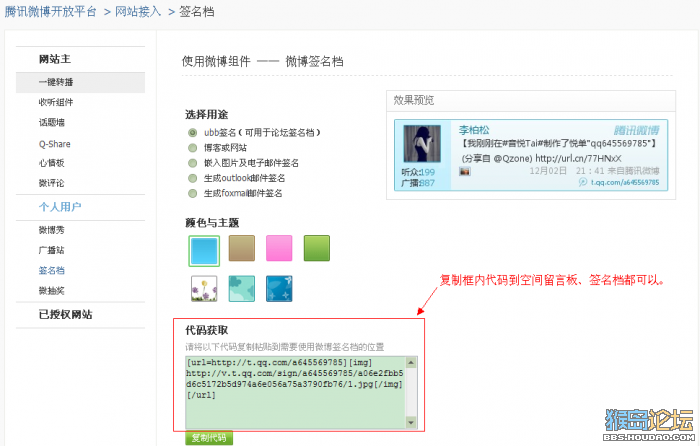Click the preview avatar photo
The height and width of the screenshot is (446, 700).
coord(422,143)
